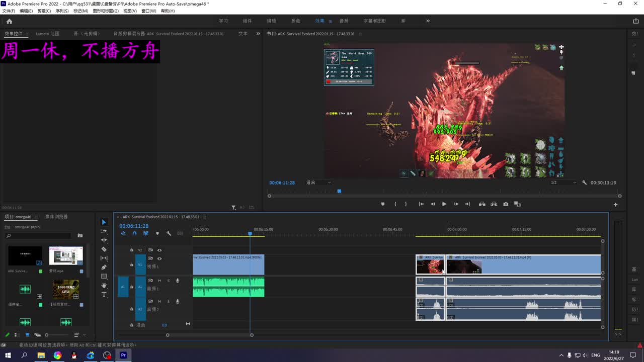Open the 媒体浏览器 panel tab
This screenshot has height=362, width=644.
pos(56,217)
